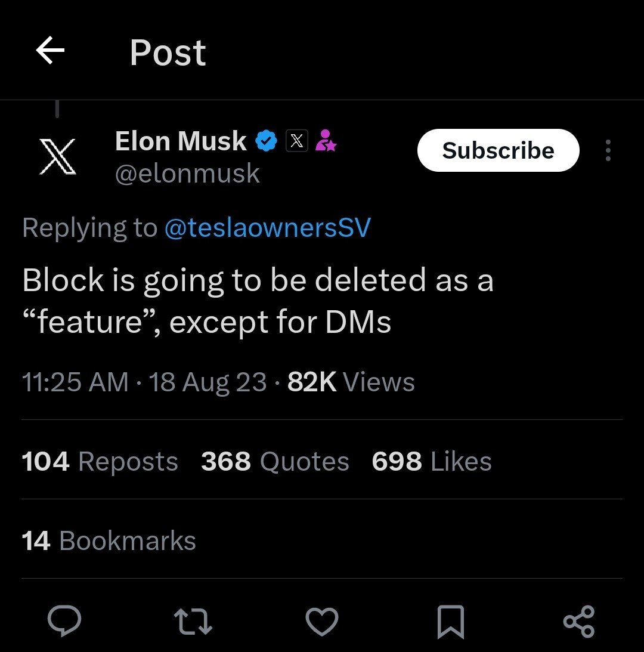Open the three-dot more options menu
This screenshot has height=652, width=644.
coord(608,150)
